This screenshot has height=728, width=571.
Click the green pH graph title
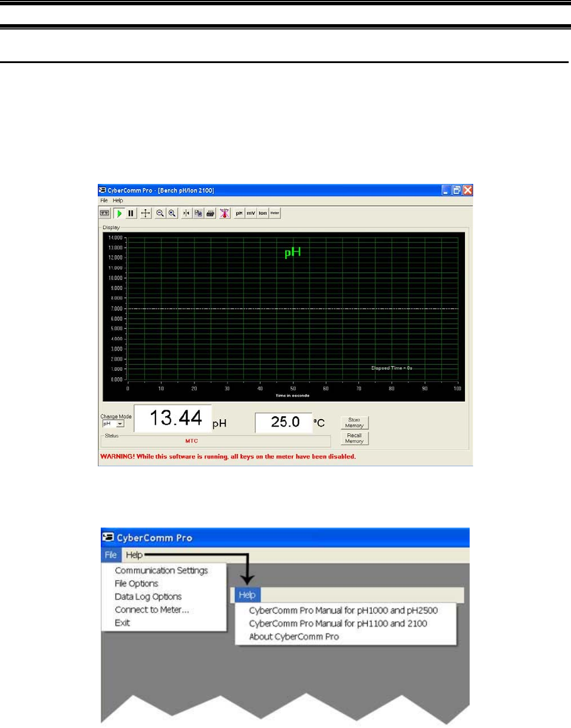(x=293, y=252)
